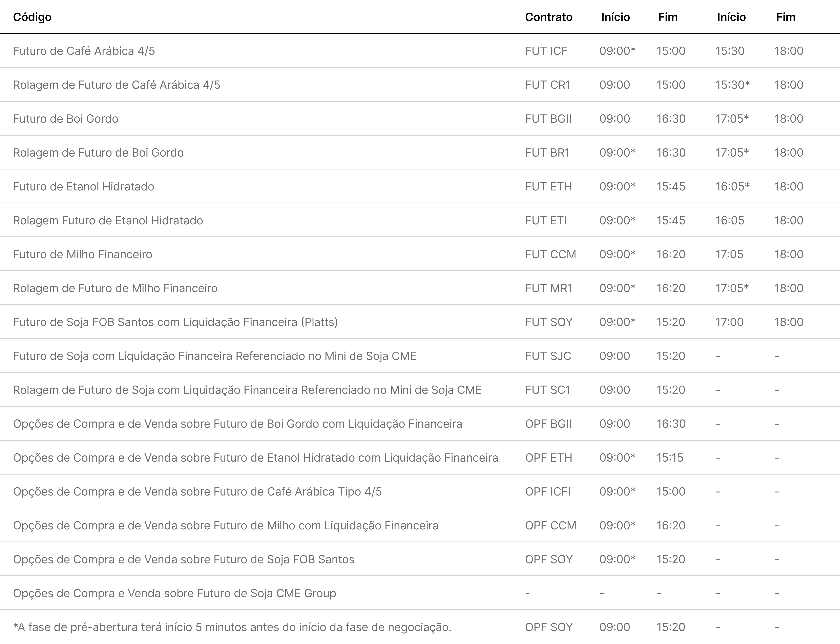Screen dimensions: 840x644
Task: Select the Futuro de Etanol Hidratado row
Action: [x=420, y=186]
